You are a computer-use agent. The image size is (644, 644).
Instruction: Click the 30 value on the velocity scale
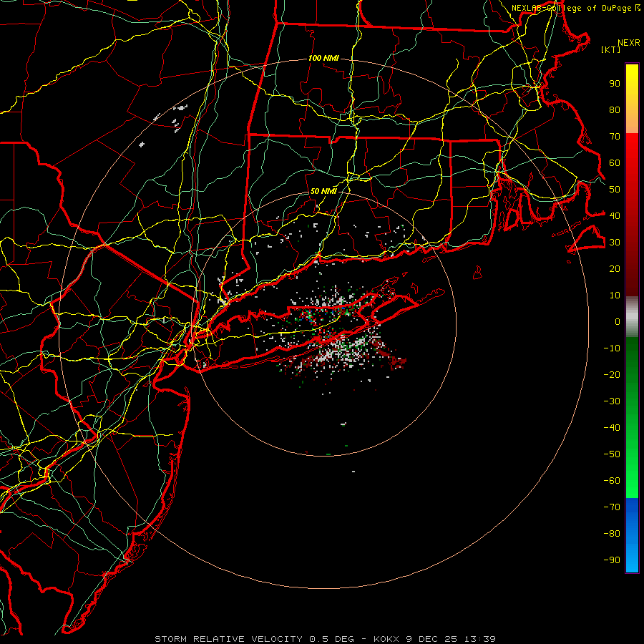(615, 243)
